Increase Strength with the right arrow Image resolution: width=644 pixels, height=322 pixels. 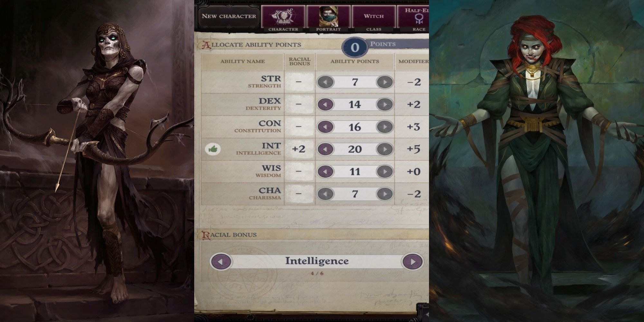pyautogui.click(x=384, y=82)
